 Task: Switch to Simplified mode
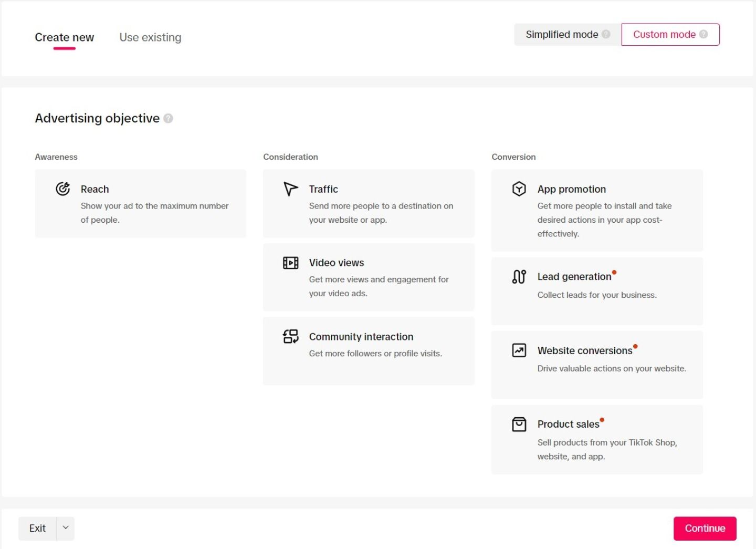561,35
